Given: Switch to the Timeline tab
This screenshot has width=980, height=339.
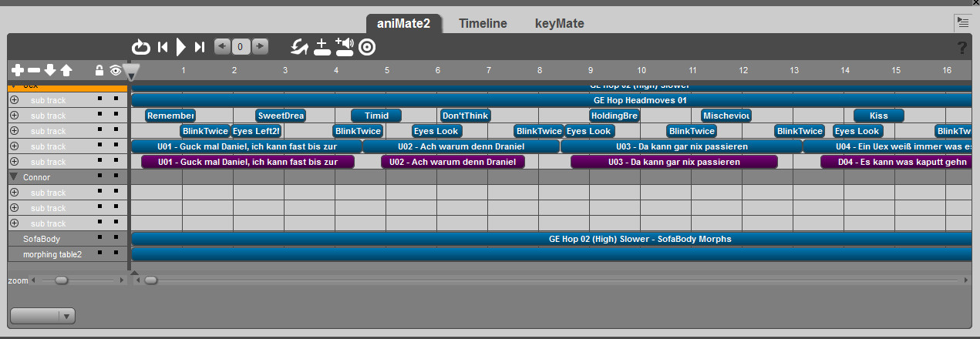Looking at the screenshot, I should pos(483,24).
